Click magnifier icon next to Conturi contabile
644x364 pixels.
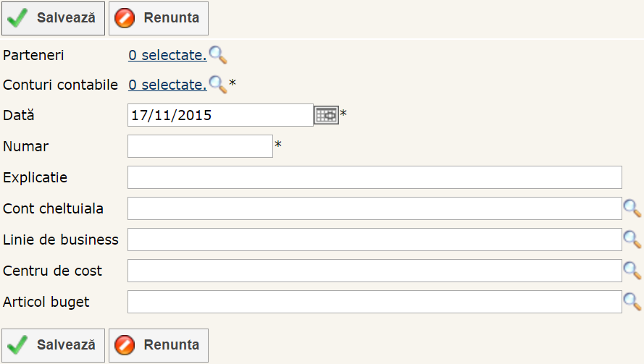[x=218, y=85]
